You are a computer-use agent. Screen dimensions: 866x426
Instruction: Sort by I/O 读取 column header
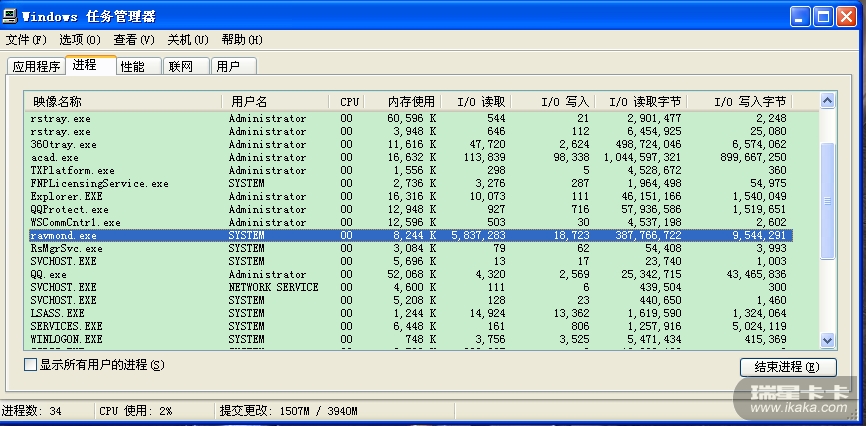[x=476, y=102]
